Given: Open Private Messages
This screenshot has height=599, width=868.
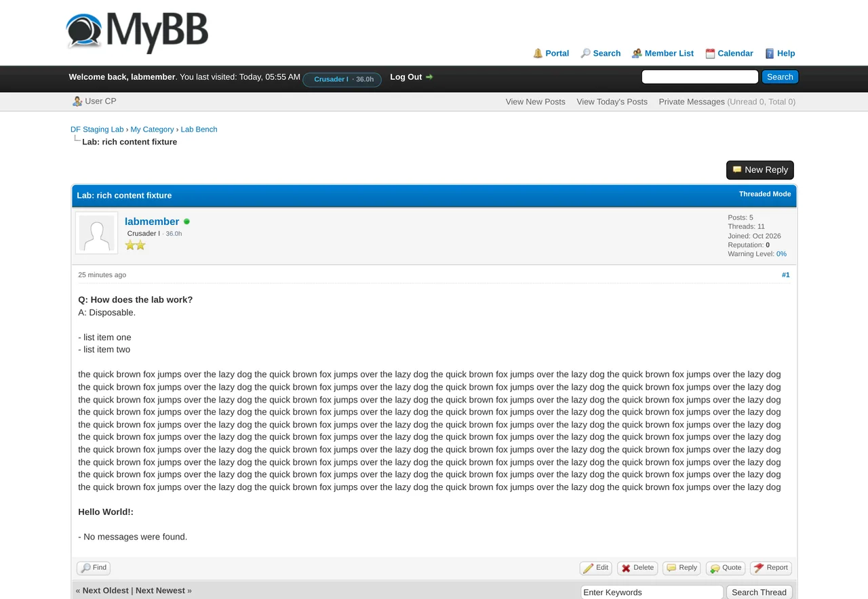Looking at the screenshot, I should pos(692,102).
